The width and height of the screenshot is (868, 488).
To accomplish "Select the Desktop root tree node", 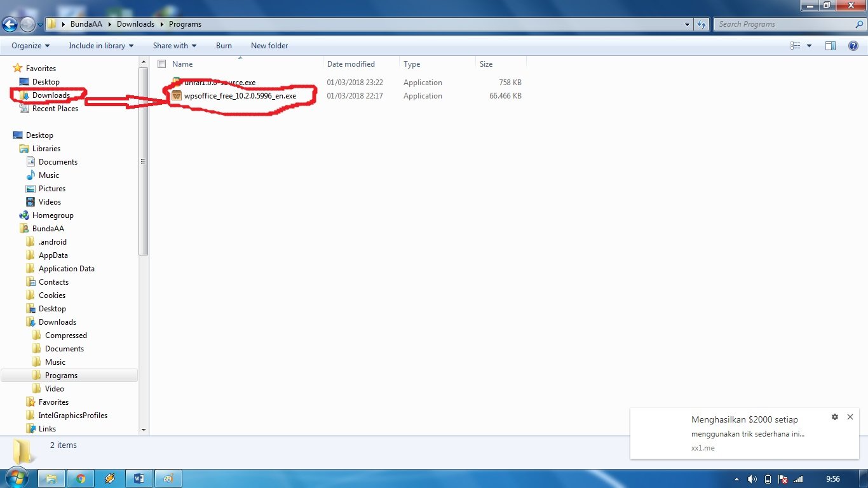I will coord(39,135).
